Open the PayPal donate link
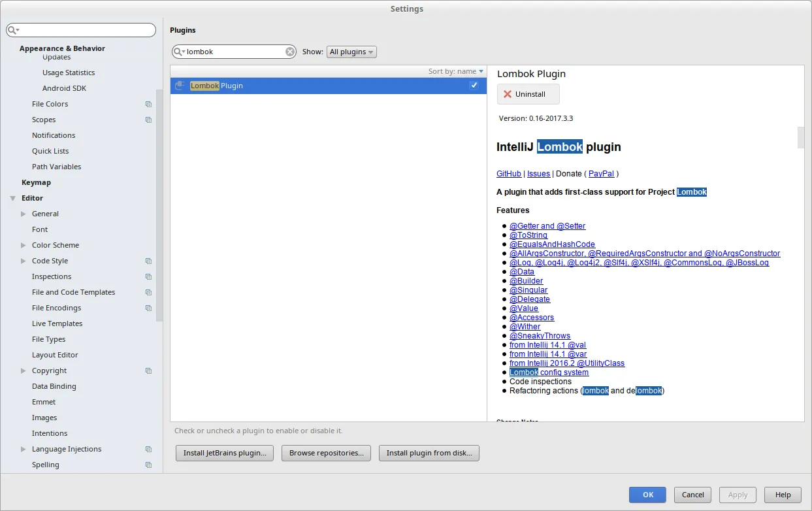The image size is (812, 511). click(601, 174)
